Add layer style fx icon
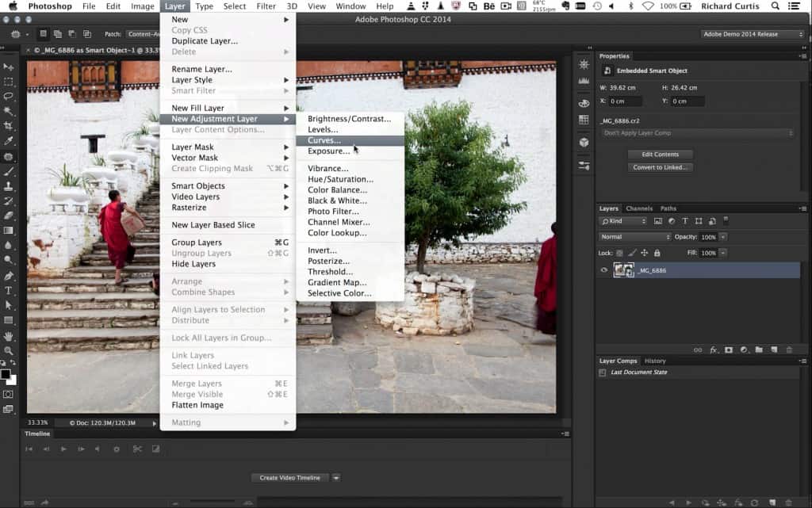 pyautogui.click(x=713, y=350)
